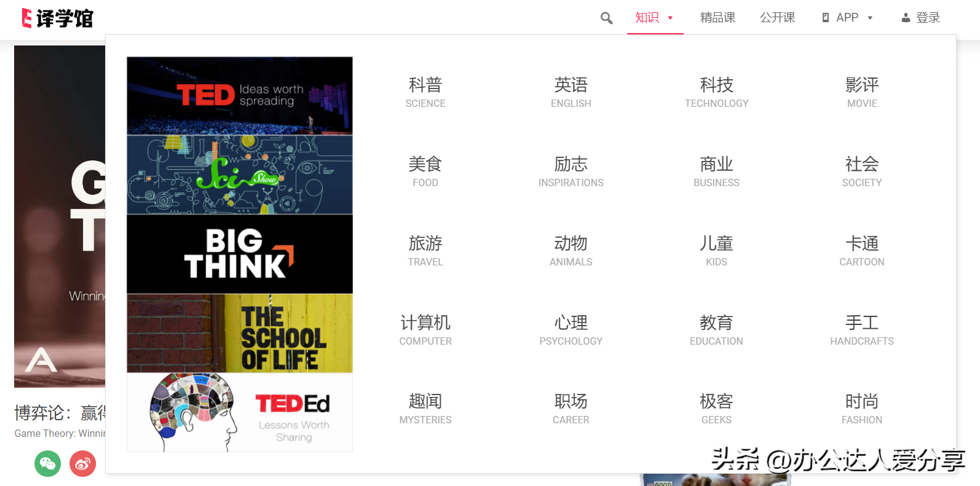Go to the 教育 Education category
The width and height of the screenshot is (980, 486).
point(717,330)
